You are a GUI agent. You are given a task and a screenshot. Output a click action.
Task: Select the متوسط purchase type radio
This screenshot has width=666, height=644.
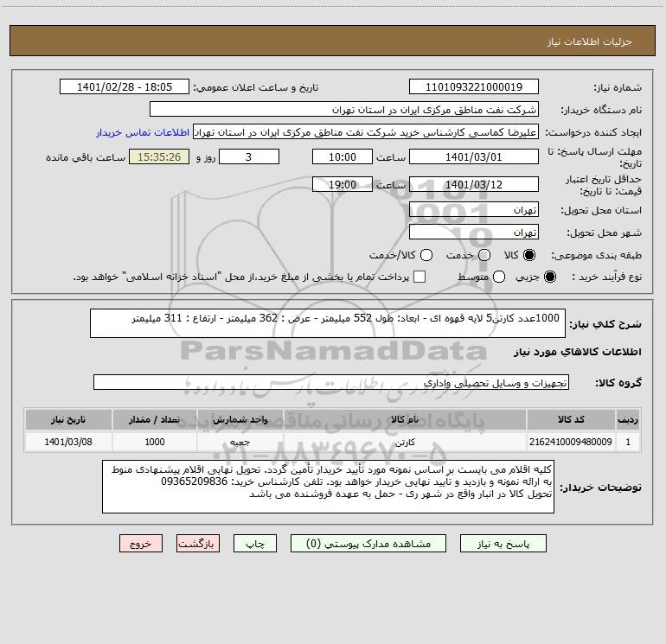click(499, 277)
